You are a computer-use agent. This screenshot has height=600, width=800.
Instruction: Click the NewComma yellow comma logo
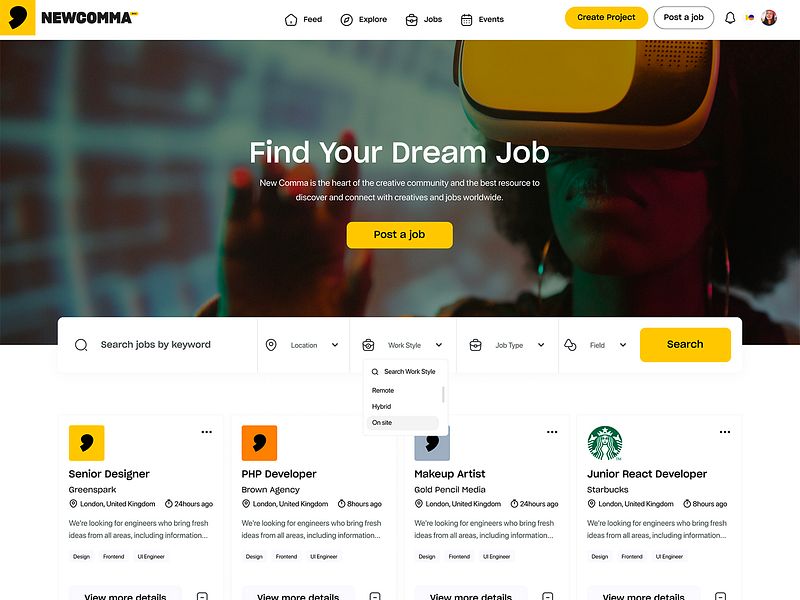(17, 17)
